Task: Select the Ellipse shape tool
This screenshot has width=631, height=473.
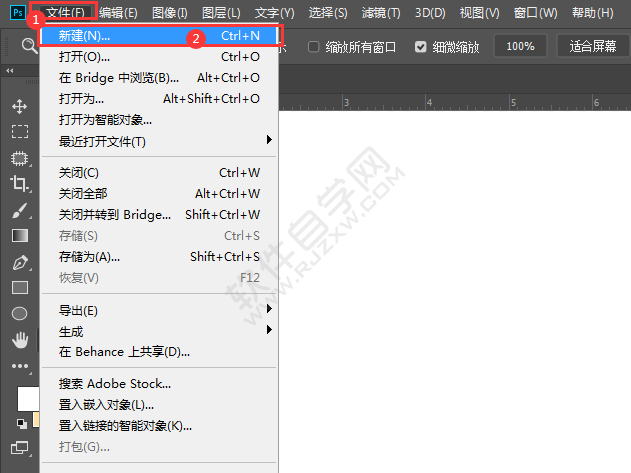Action: (x=19, y=313)
